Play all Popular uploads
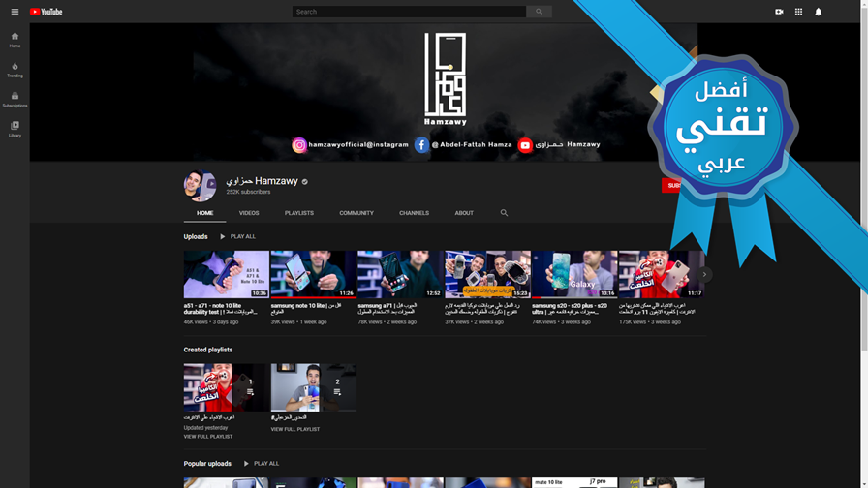 [x=262, y=464]
